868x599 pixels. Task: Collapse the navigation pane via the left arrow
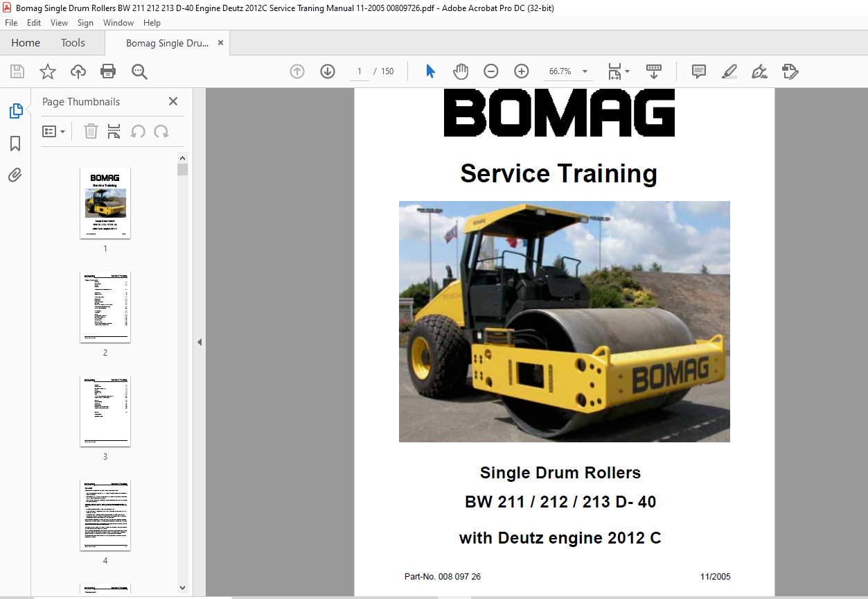click(200, 342)
